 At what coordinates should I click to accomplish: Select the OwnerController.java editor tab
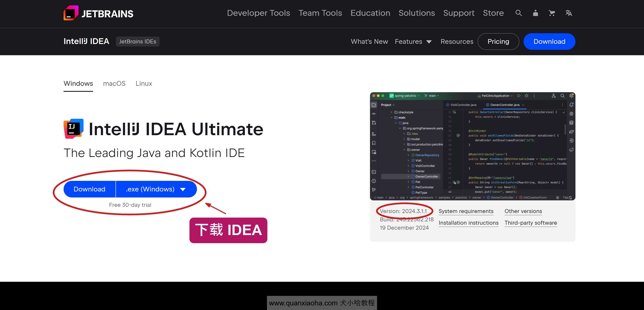coord(505,105)
